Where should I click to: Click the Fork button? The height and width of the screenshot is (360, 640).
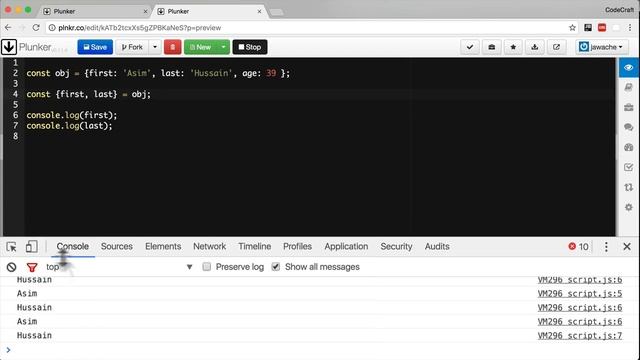point(132,47)
